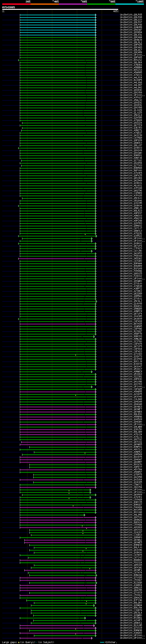Select label UniRef100_Q84WJ8
The image size is (146, 644).
131,40
